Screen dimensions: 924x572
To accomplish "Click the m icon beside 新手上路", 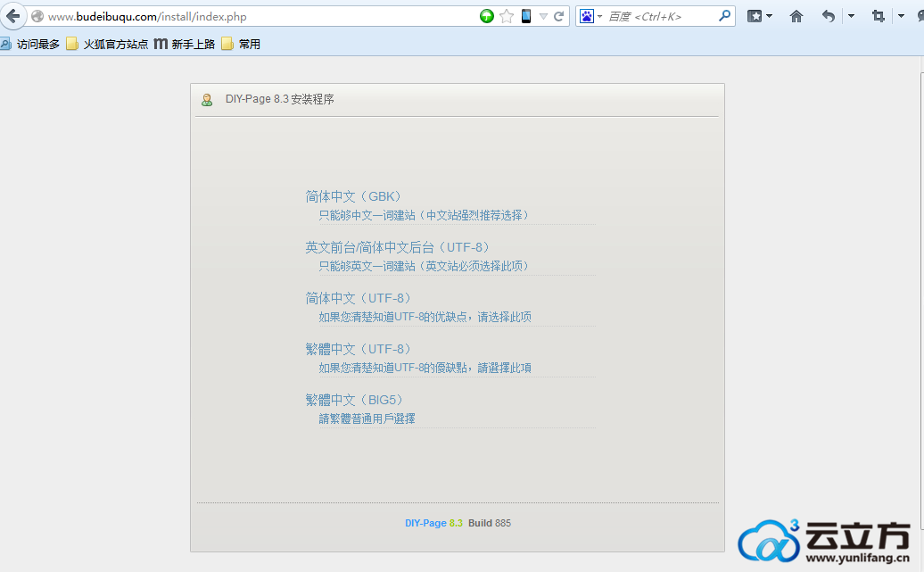I will (x=161, y=45).
